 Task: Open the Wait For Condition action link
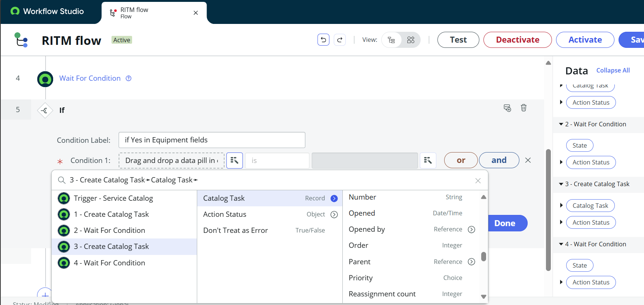(90, 78)
